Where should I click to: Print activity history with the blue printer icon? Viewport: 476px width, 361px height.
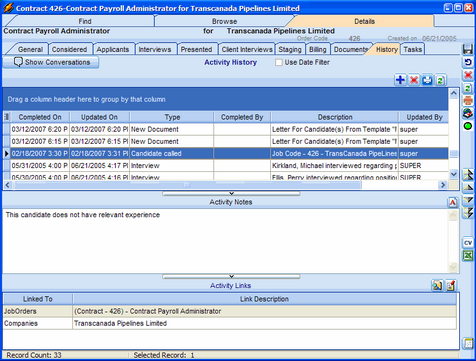(x=427, y=80)
